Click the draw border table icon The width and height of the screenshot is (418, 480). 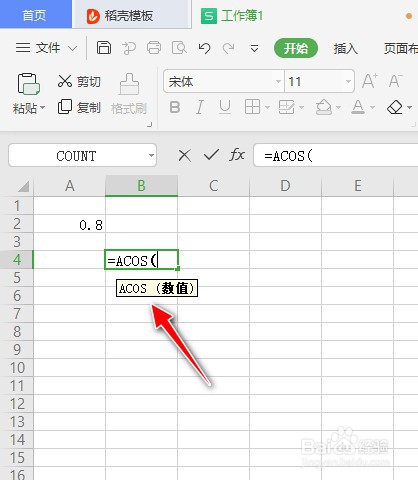pos(287,107)
